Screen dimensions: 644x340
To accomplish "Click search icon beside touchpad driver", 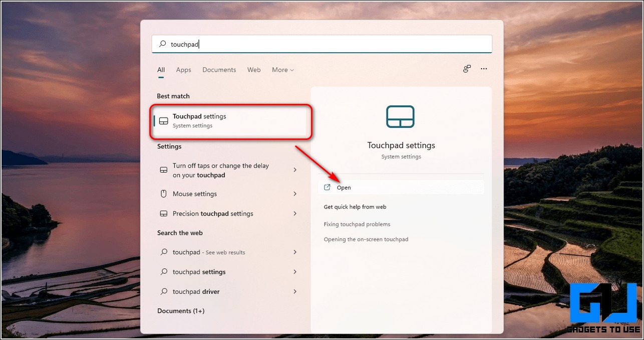I will (163, 292).
